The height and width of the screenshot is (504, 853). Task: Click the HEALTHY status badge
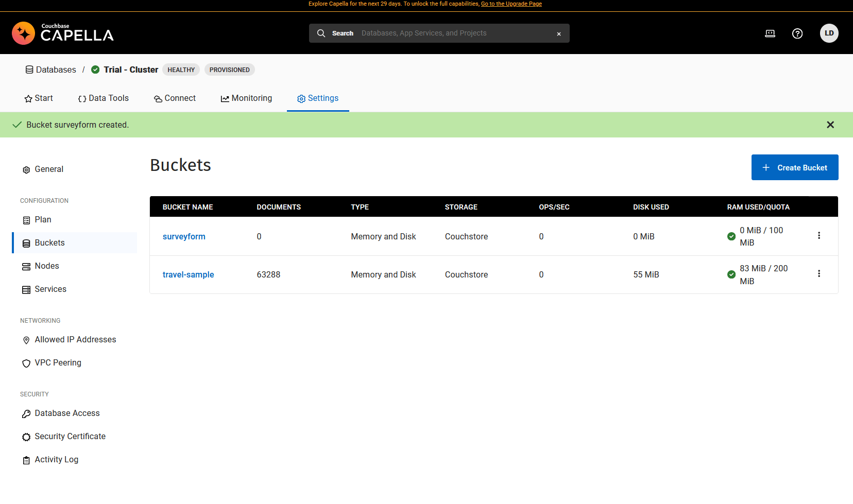(181, 69)
